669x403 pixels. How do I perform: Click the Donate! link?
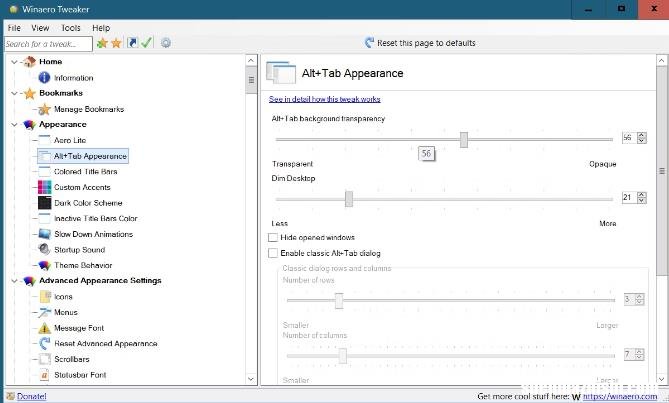[x=32, y=397]
